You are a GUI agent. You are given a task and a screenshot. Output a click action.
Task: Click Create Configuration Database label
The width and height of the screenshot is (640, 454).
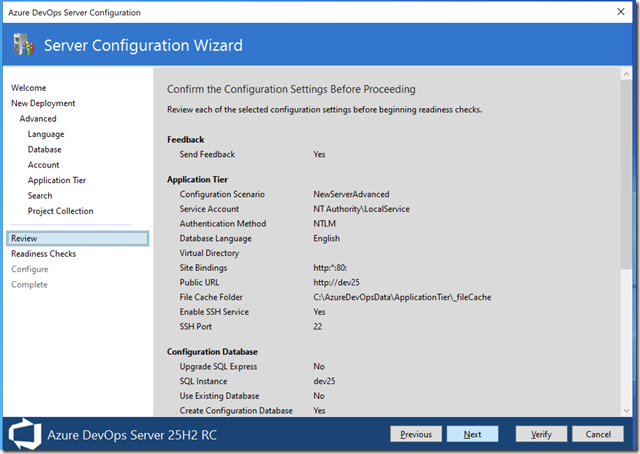coord(236,411)
